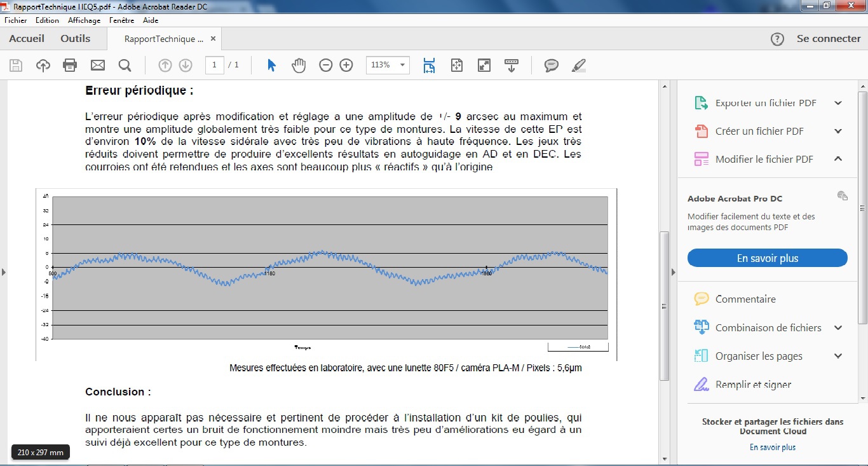The image size is (868, 466).
Task: Click the document vertical scrollbar thumb
Action: coord(665,306)
